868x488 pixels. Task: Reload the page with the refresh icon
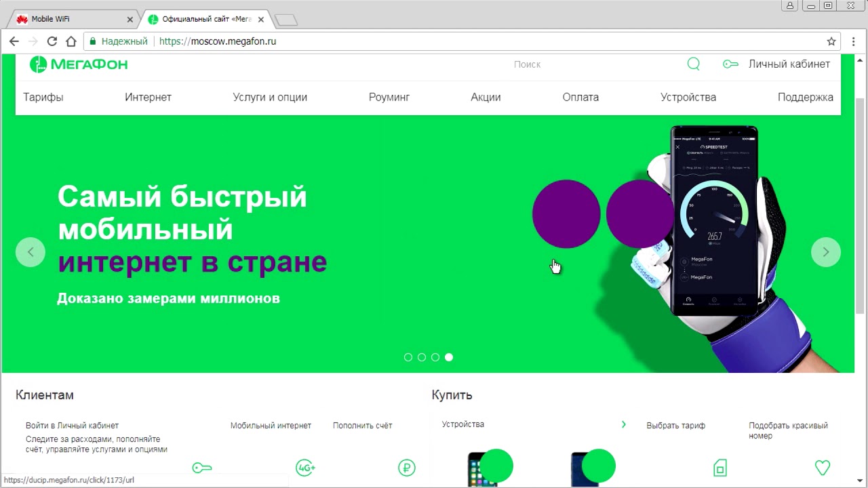click(52, 41)
